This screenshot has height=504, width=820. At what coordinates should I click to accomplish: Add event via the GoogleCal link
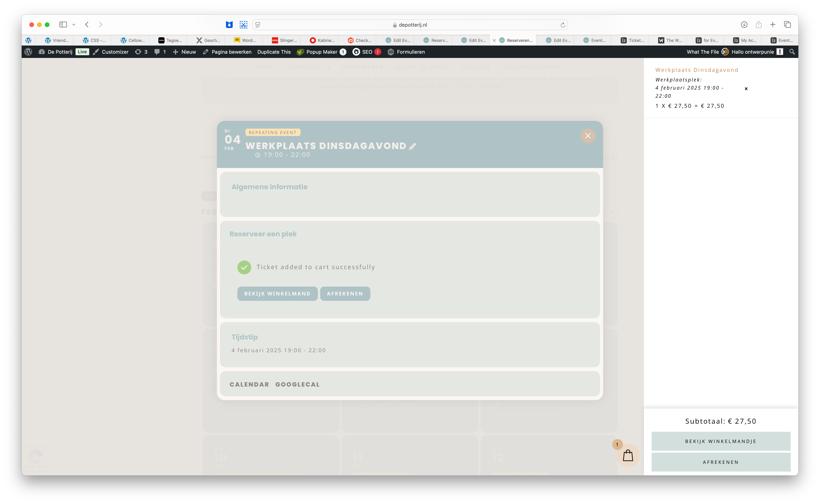(297, 384)
